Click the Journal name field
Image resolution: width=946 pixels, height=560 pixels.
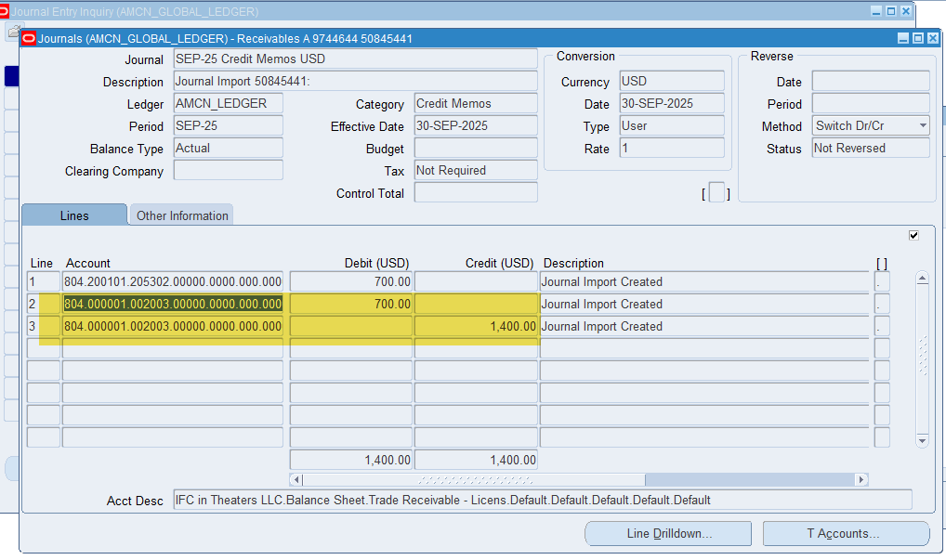pyautogui.click(x=355, y=59)
